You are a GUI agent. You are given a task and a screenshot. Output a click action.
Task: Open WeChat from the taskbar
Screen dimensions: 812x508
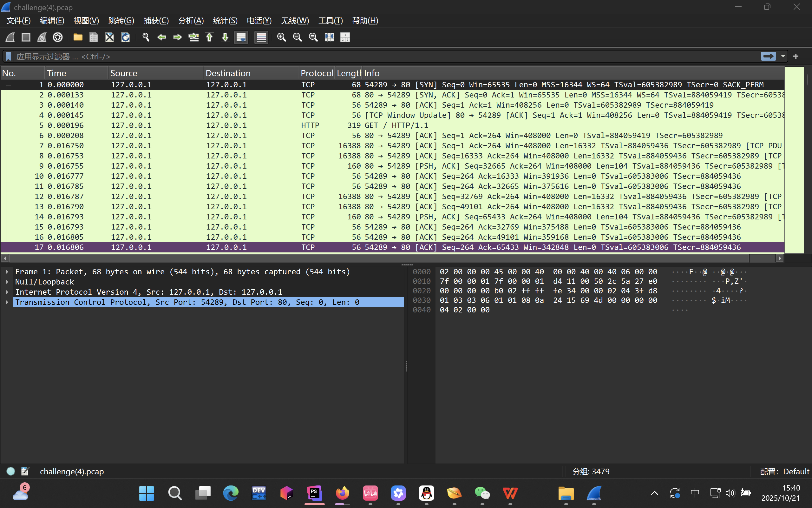pos(482,493)
